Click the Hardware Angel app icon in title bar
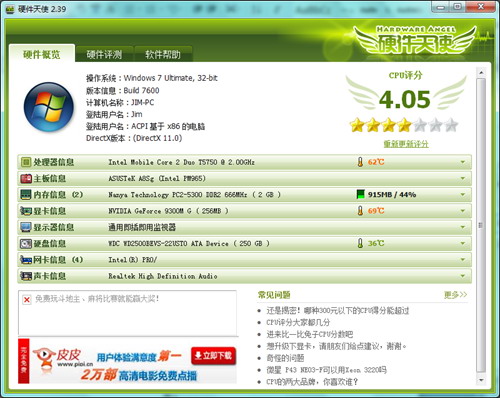Viewport: 500px width, 398px height. point(10,9)
